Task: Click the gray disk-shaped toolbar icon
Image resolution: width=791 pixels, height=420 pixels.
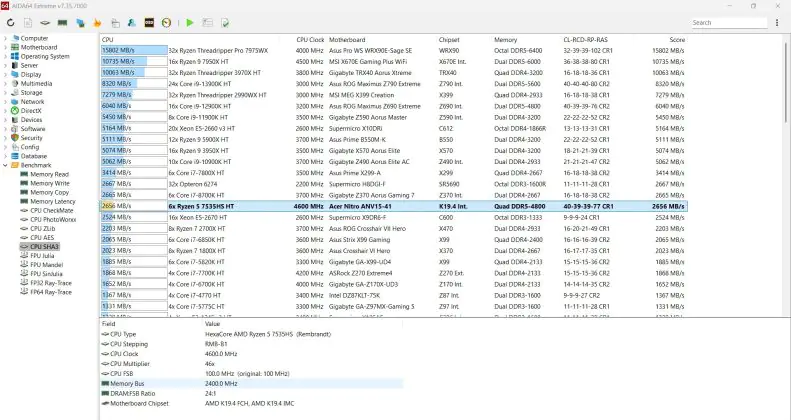Action: [45, 23]
